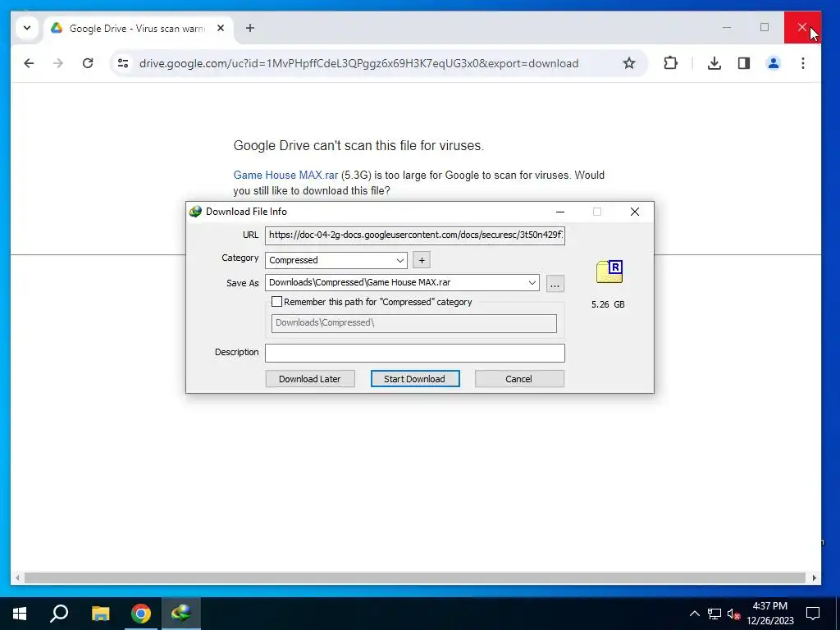Image resolution: width=840 pixels, height=630 pixels.
Task: Show hidden system tray icons
Action: tap(694, 614)
